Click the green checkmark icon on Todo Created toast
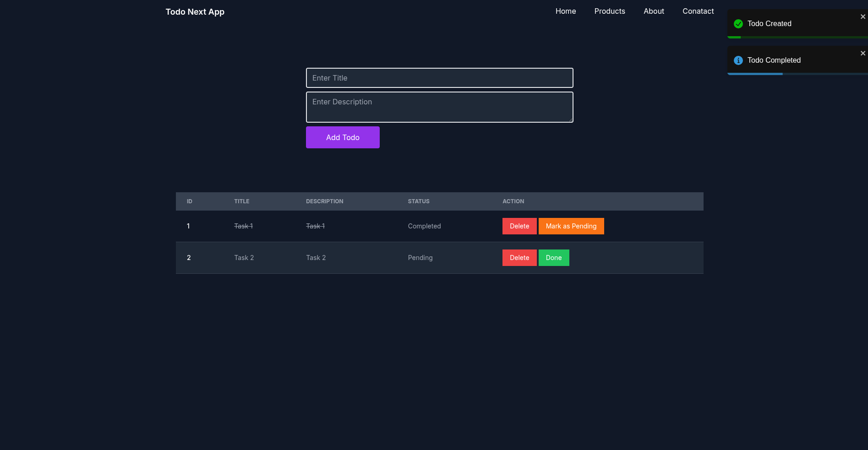This screenshot has width=868, height=450. pyautogui.click(x=738, y=24)
